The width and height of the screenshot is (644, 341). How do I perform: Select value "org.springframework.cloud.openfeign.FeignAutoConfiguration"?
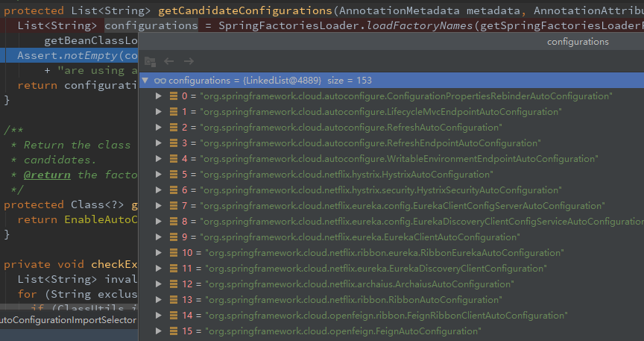pos(343,331)
